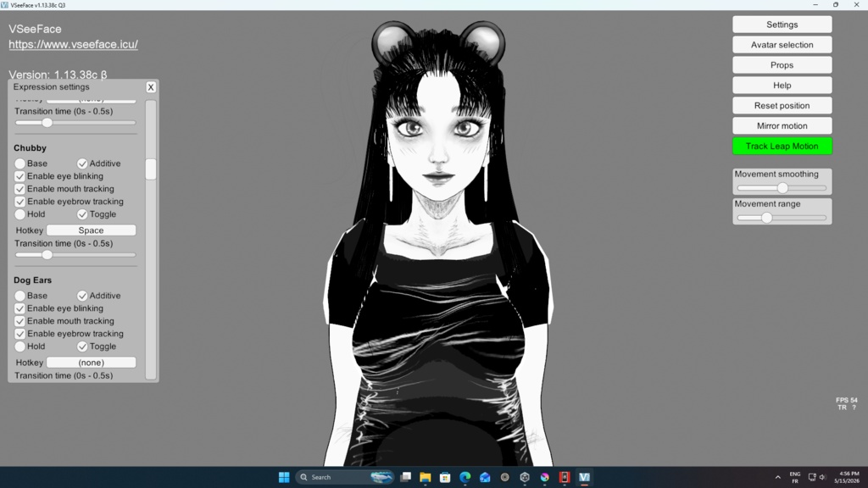
Task: Open the Settings menu
Action: (782, 25)
